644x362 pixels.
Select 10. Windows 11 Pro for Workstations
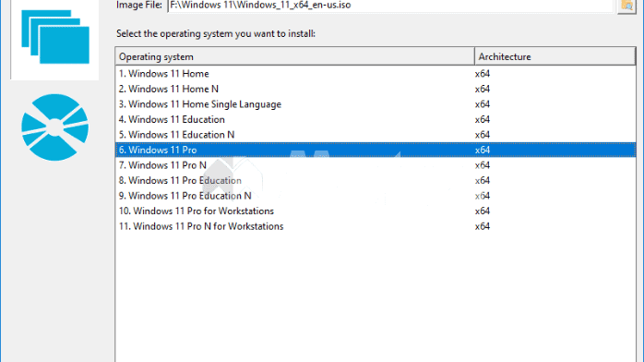point(197,211)
